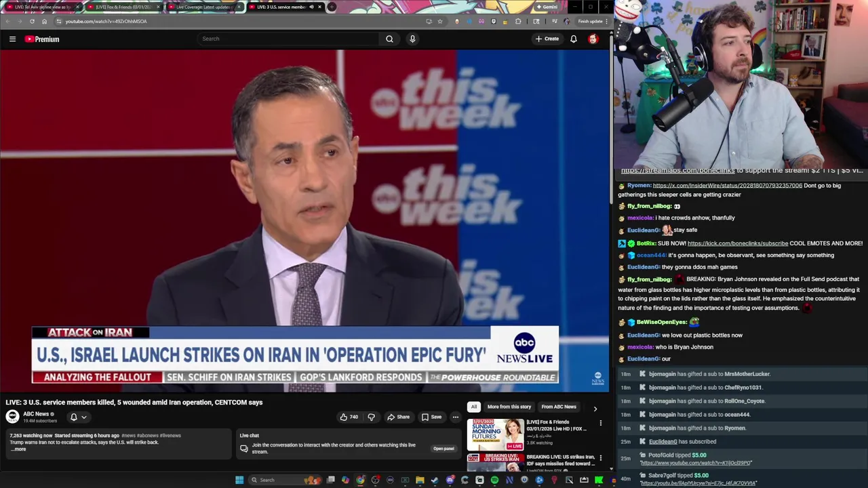The image size is (868, 488).
Task: Open kick.com/boneclinks/subscribe link
Action: tap(738, 243)
